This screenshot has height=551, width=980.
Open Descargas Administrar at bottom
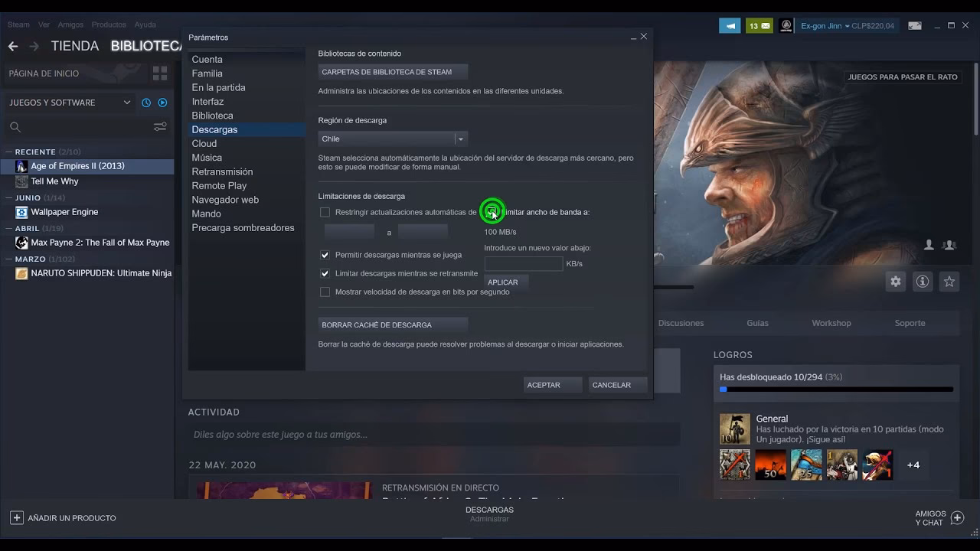tap(489, 514)
